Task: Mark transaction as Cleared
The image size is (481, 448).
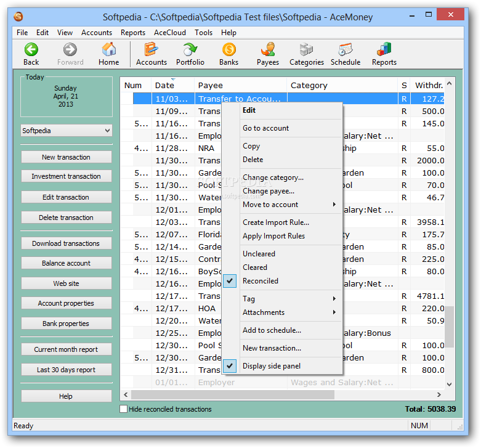Action: click(281, 267)
